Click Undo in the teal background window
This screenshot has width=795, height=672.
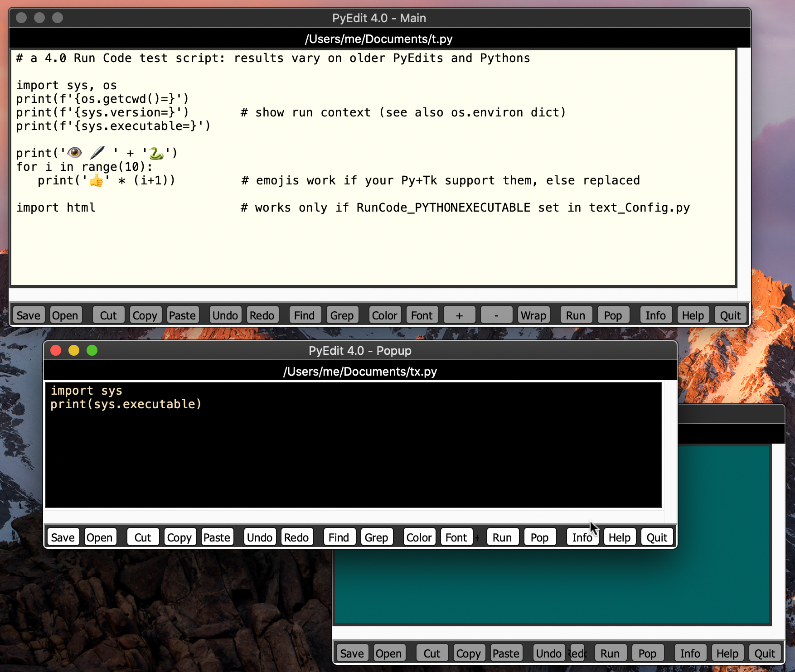pyautogui.click(x=549, y=653)
